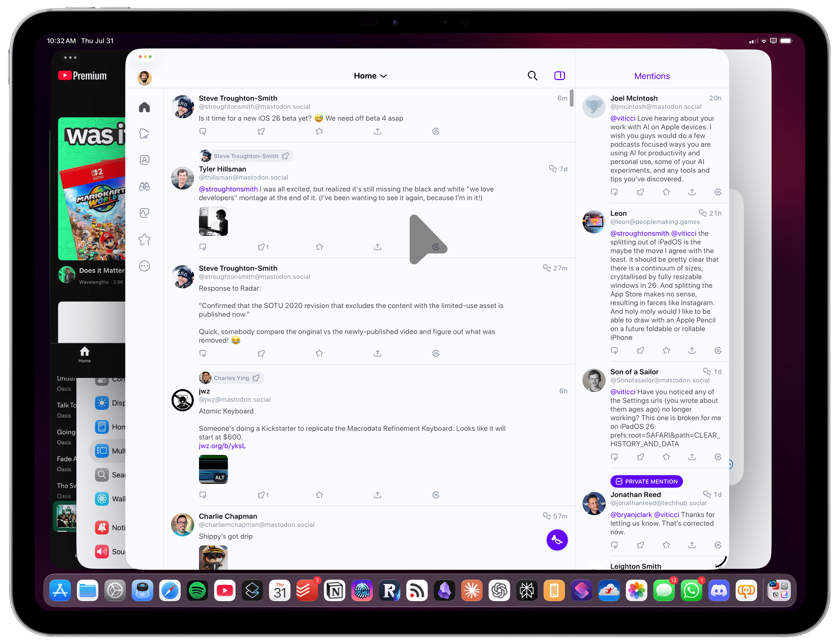
Task: Favorite the Response to Radar post
Action: tap(319, 353)
